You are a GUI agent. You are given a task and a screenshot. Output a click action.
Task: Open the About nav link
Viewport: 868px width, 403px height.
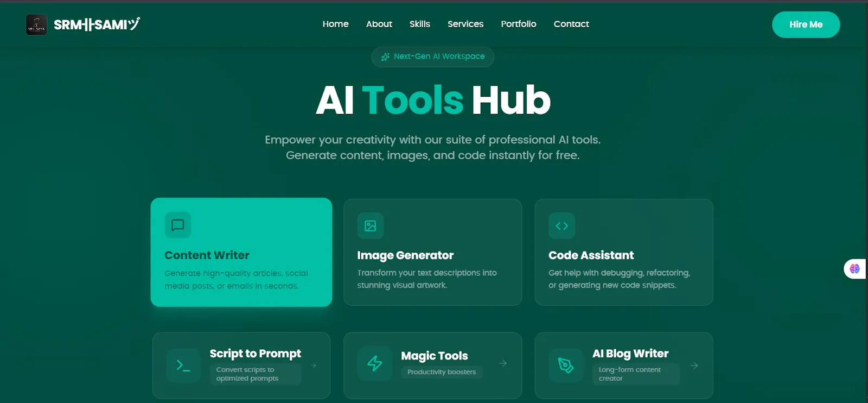pyautogui.click(x=379, y=24)
